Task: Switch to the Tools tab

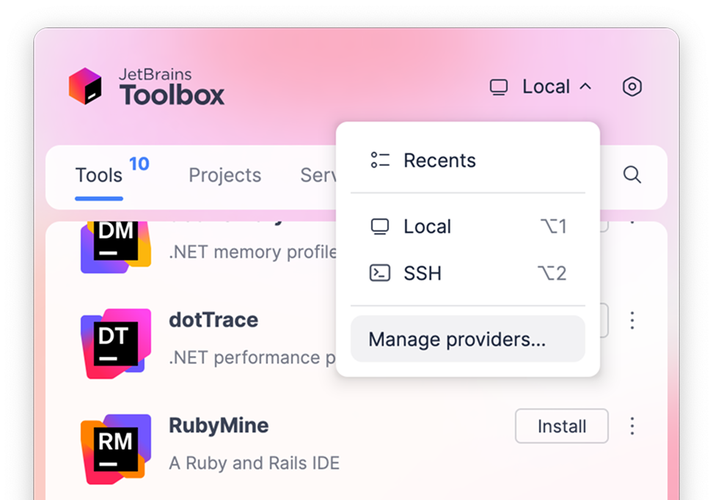Action: 99,176
